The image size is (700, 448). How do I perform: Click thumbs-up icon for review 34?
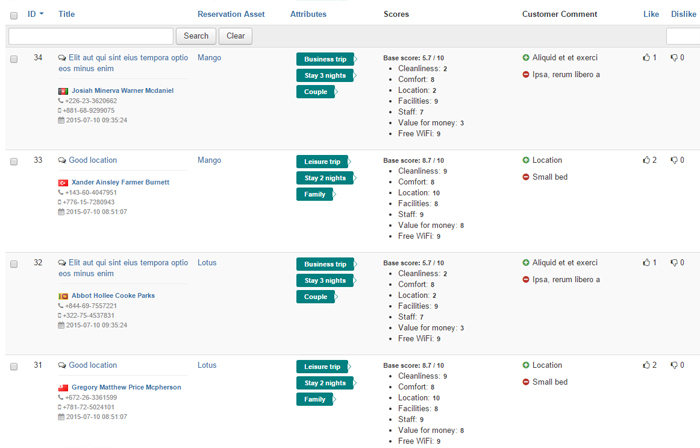(646, 58)
